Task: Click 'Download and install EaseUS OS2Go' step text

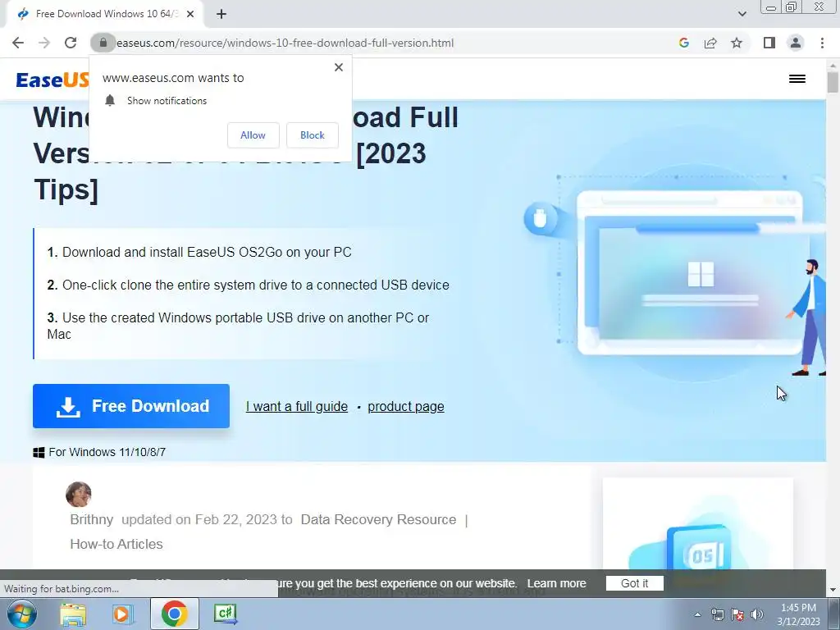Action: coord(207,253)
